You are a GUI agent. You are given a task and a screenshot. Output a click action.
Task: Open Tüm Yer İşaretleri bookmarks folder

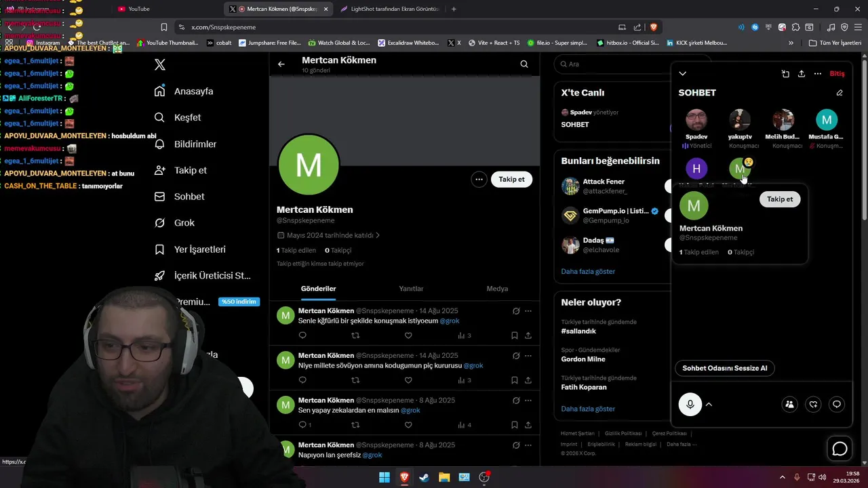click(x=835, y=43)
